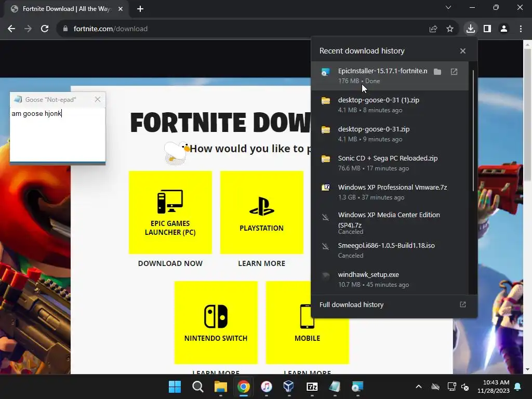This screenshot has width=532, height=399.
Task: Select canceled Smeegol.i686 iso entry
Action: coord(390,250)
